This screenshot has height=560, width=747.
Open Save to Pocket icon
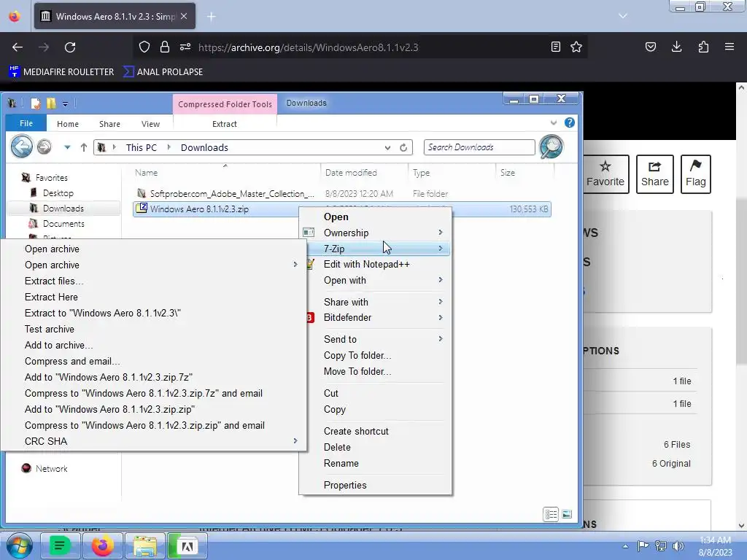pos(650,47)
